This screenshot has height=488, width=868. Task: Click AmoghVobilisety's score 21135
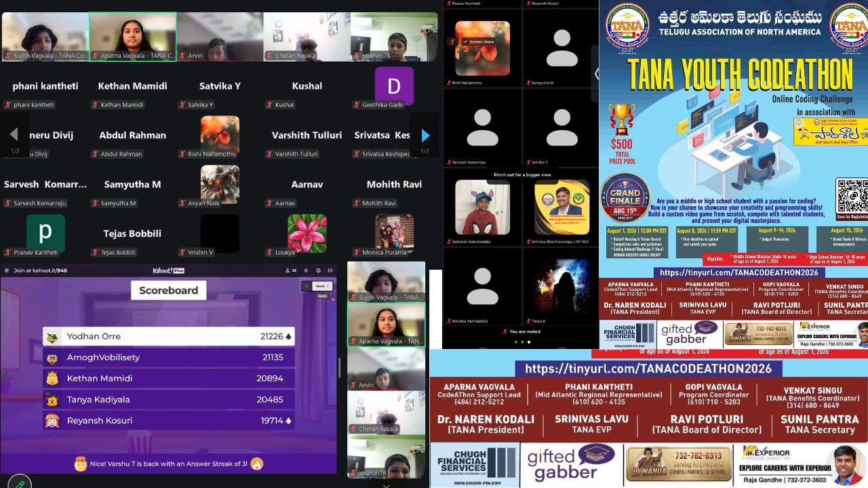(273, 357)
